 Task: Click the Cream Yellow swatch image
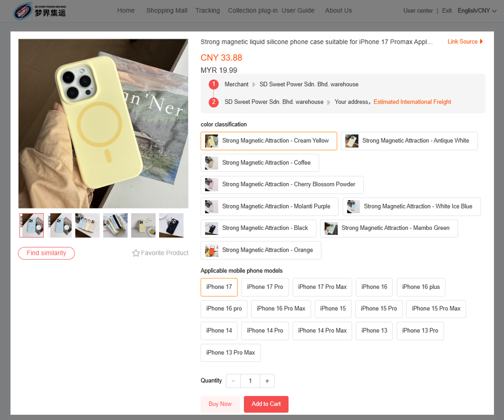pyautogui.click(x=212, y=141)
